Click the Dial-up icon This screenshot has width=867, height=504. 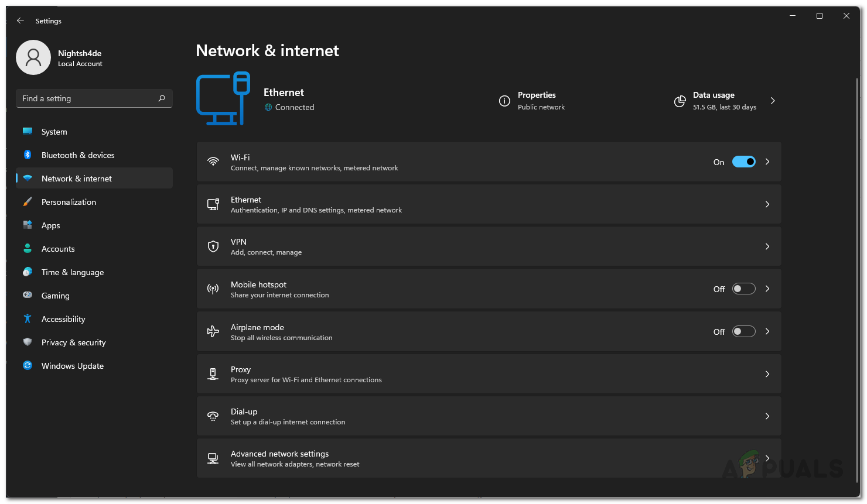[213, 416]
